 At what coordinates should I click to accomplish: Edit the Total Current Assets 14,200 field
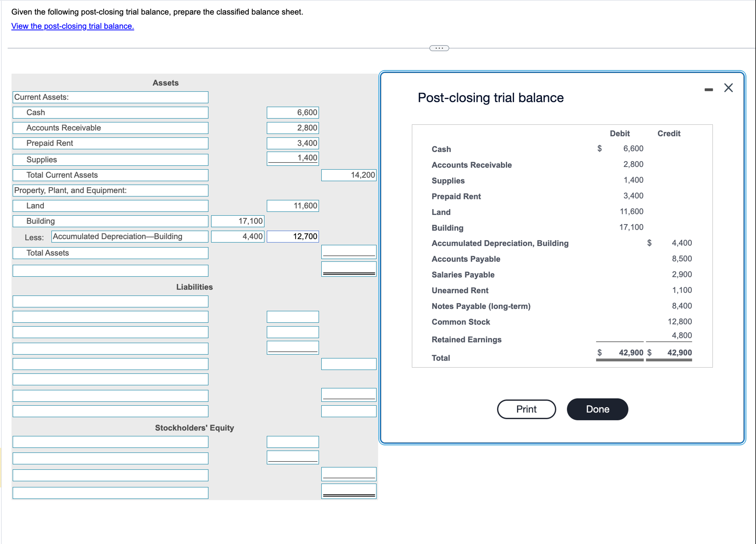click(349, 175)
